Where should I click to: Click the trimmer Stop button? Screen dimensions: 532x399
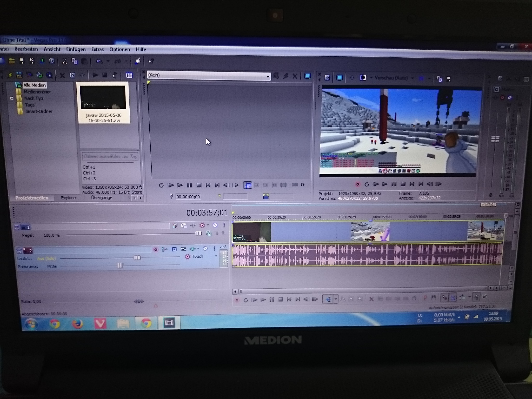[x=199, y=185]
